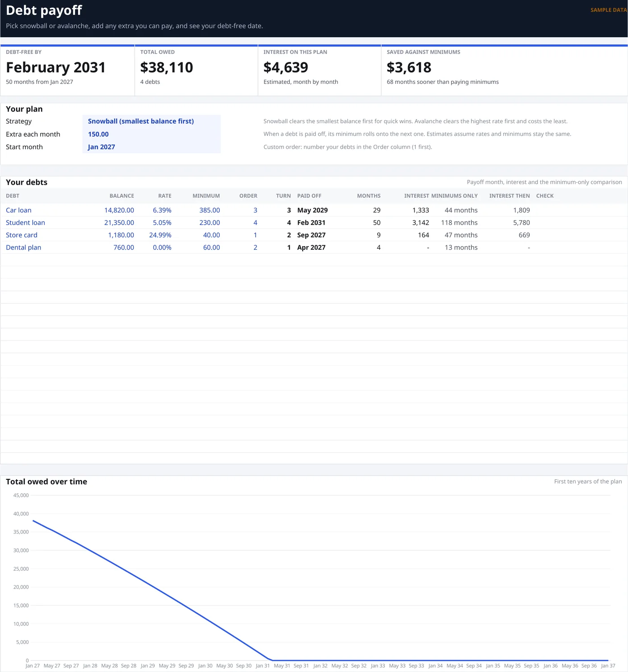The height and width of the screenshot is (672, 628).
Task: Click the $3,618 saved figure
Action: pos(409,67)
